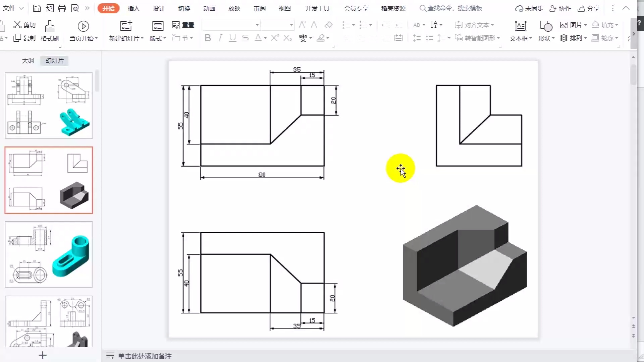Expand the 版式 layout dropdown

(158, 39)
